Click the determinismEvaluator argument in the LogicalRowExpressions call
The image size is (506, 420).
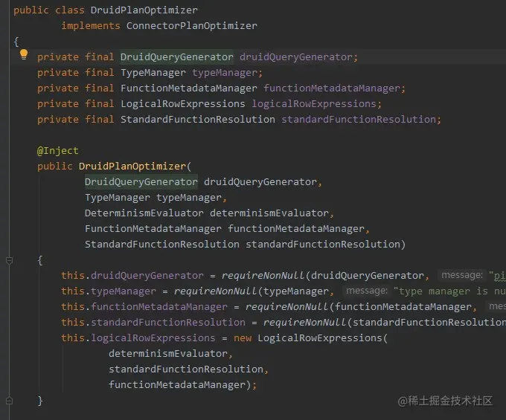(x=168, y=354)
